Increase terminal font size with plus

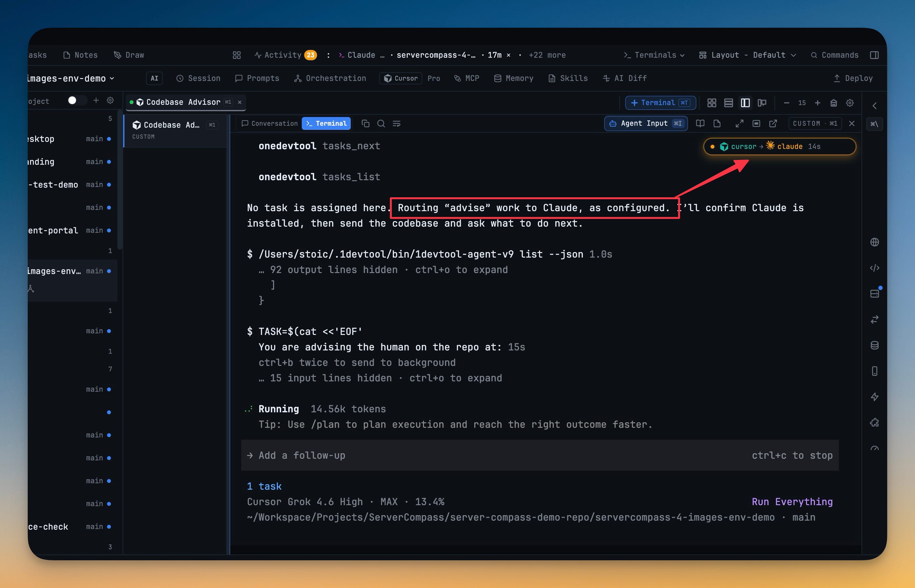tap(818, 103)
